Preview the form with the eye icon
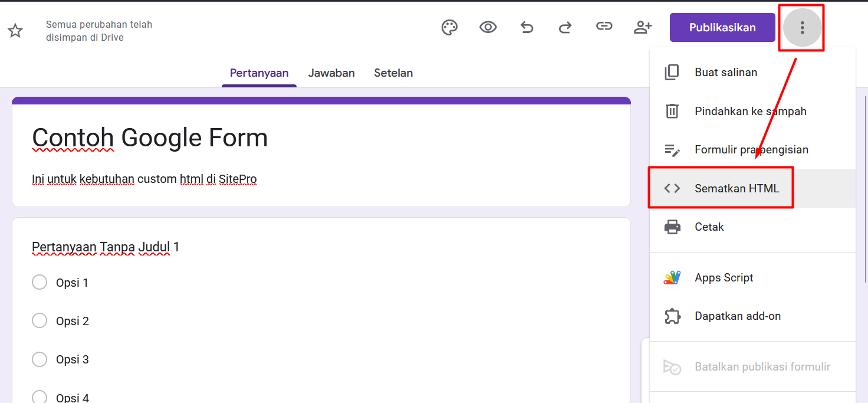The image size is (868, 403). coord(488,28)
